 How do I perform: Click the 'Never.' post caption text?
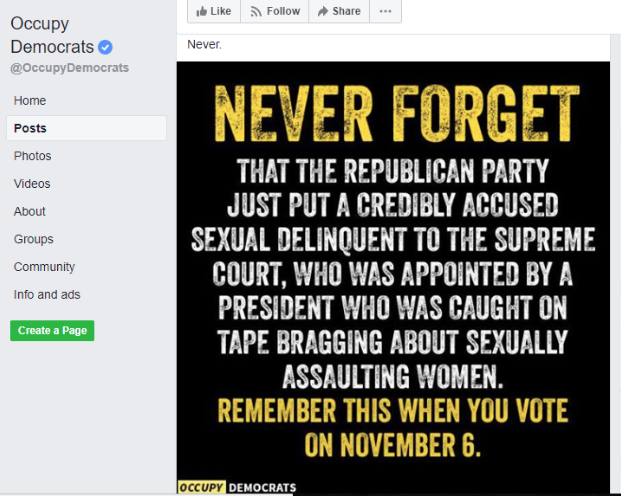tap(204, 44)
